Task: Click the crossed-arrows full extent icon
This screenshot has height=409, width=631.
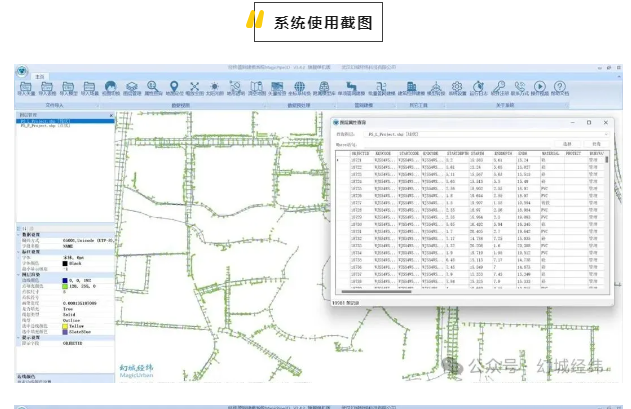Action: pos(195,88)
